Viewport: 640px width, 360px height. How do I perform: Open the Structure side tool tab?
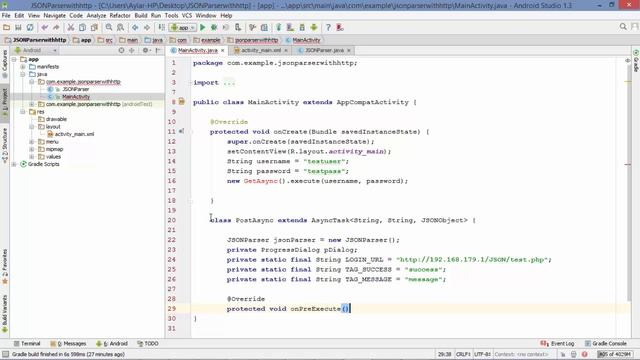pyautogui.click(x=5, y=146)
